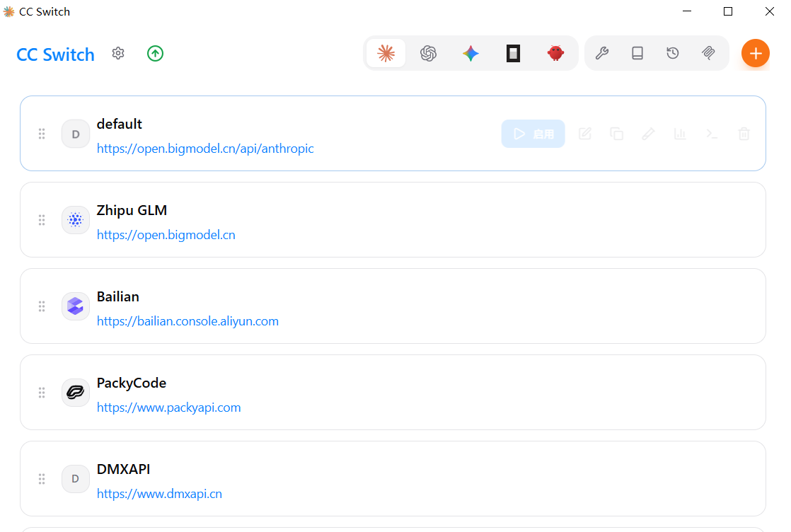This screenshot has height=532, width=791.
Task: Select the "Bailian" provider name
Action: [x=118, y=296]
